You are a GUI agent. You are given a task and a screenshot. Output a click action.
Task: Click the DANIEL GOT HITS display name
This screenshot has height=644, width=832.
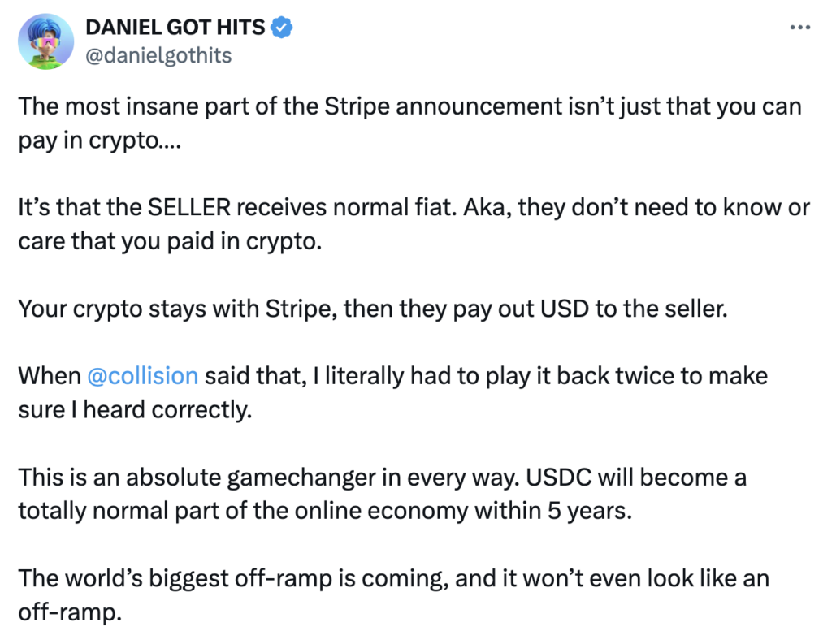175,28
